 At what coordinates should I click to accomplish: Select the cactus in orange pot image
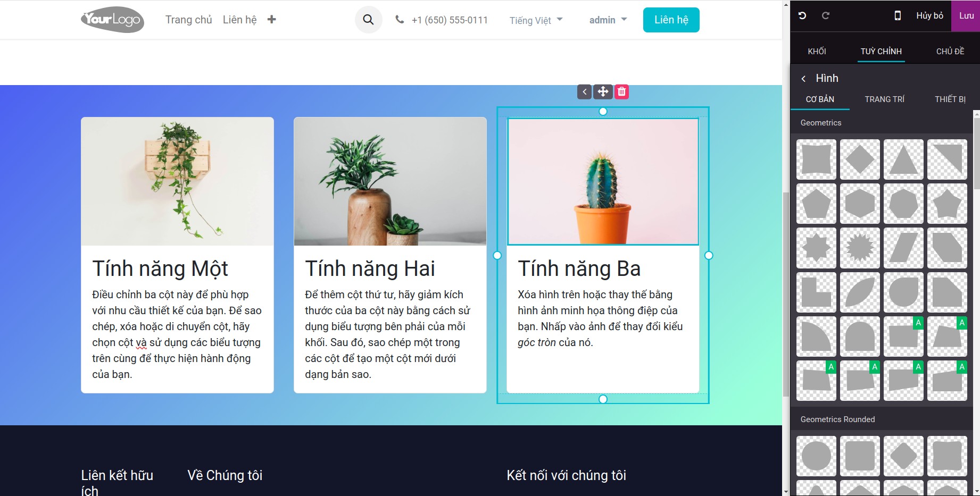[x=603, y=181]
